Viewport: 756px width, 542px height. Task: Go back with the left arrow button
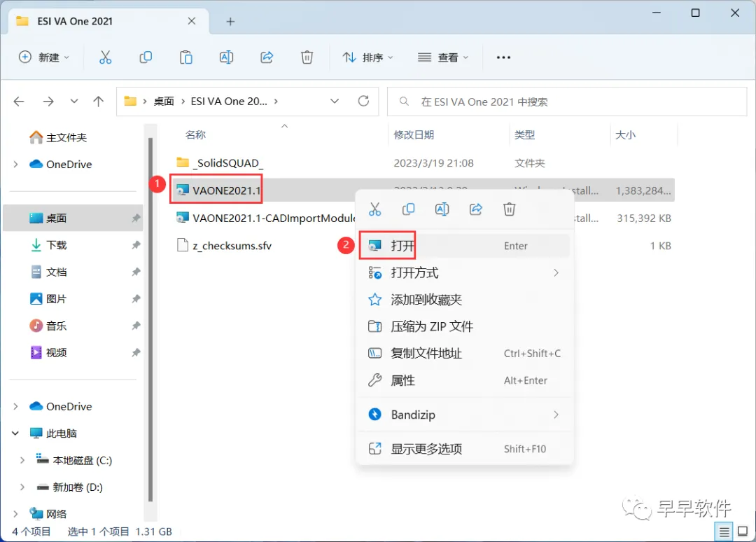[x=19, y=102]
